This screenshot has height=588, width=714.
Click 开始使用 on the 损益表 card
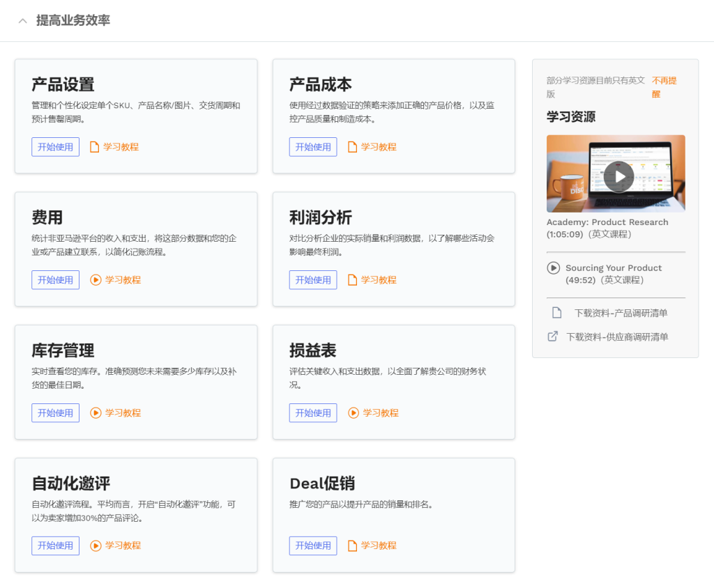(x=313, y=412)
